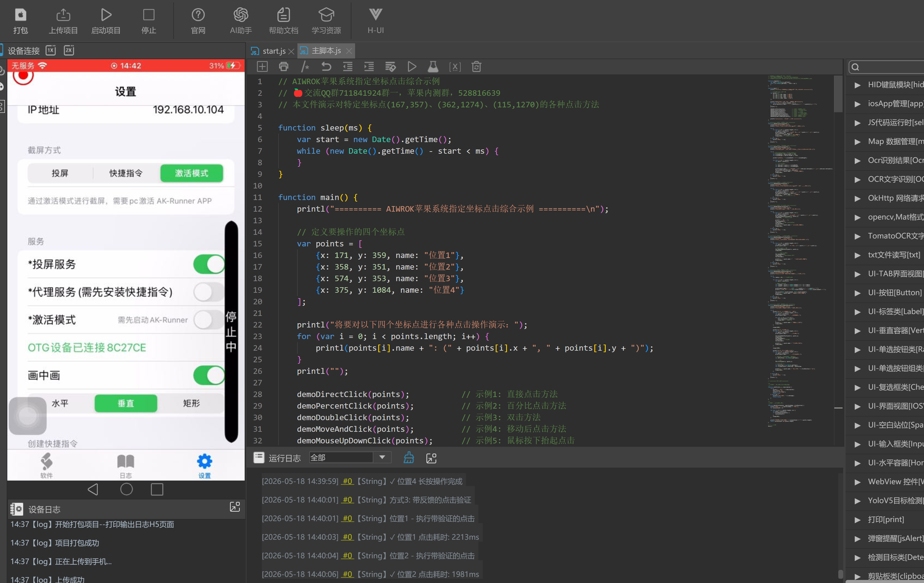924x583 pixels.
Task: Select 矩形 picture-in-picture layout
Action: pyautogui.click(x=191, y=403)
